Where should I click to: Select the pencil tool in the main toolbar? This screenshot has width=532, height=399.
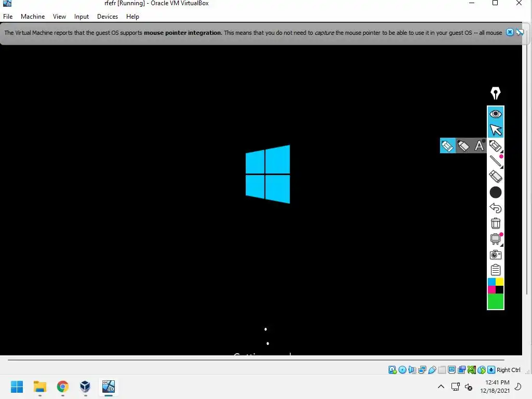tap(495, 146)
